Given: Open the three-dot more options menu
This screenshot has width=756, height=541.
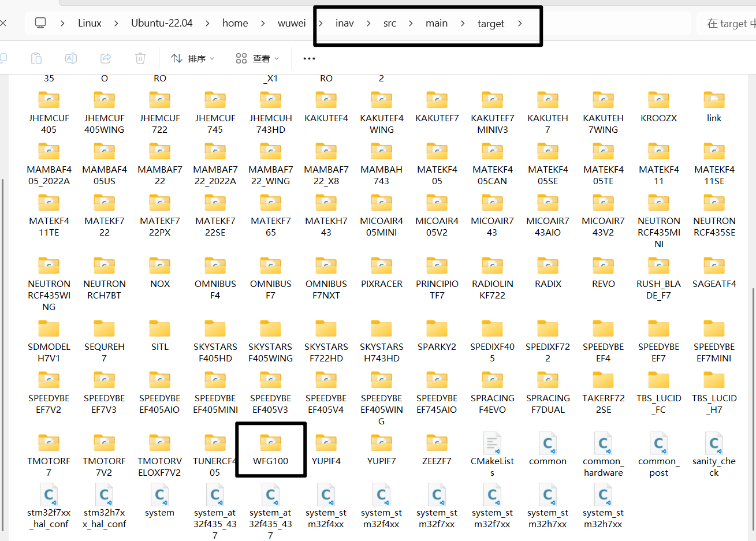Looking at the screenshot, I should pyautogui.click(x=309, y=58).
